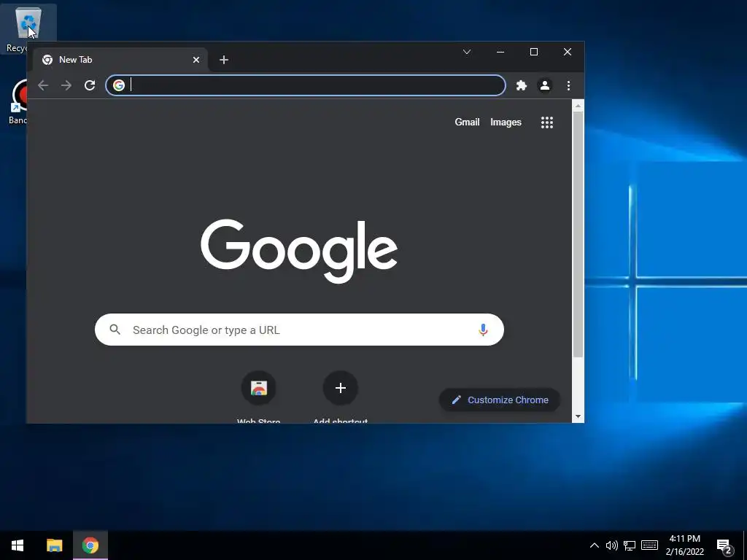Screen dimensions: 747x560
Task: Open the network tray icon
Action: click(x=630, y=545)
